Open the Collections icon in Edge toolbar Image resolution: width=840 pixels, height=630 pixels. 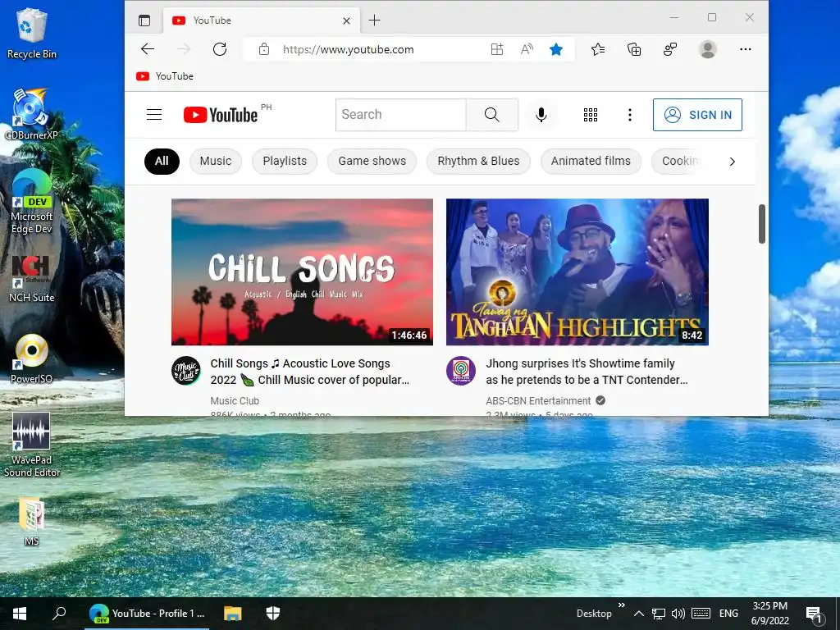click(x=634, y=49)
